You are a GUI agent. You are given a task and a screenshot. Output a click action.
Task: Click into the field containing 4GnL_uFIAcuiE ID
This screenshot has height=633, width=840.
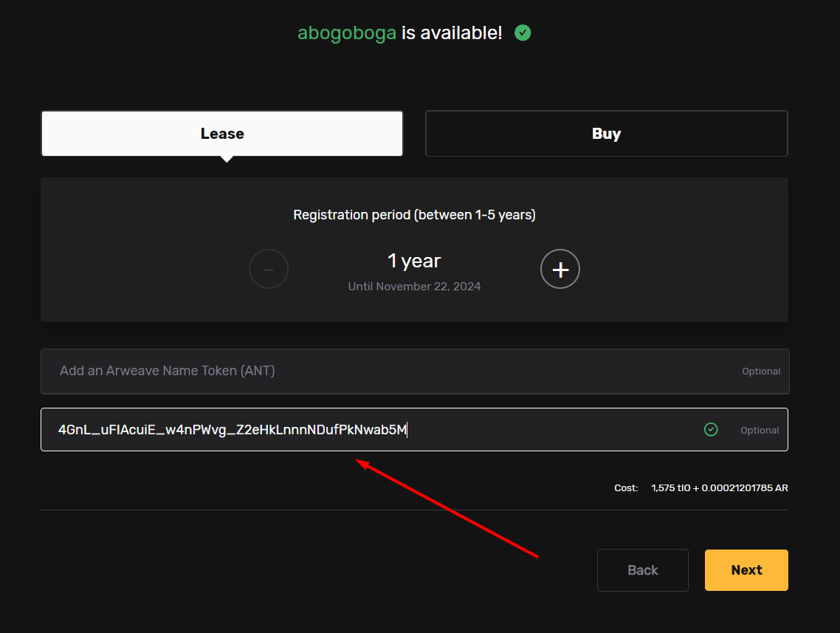click(369, 429)
